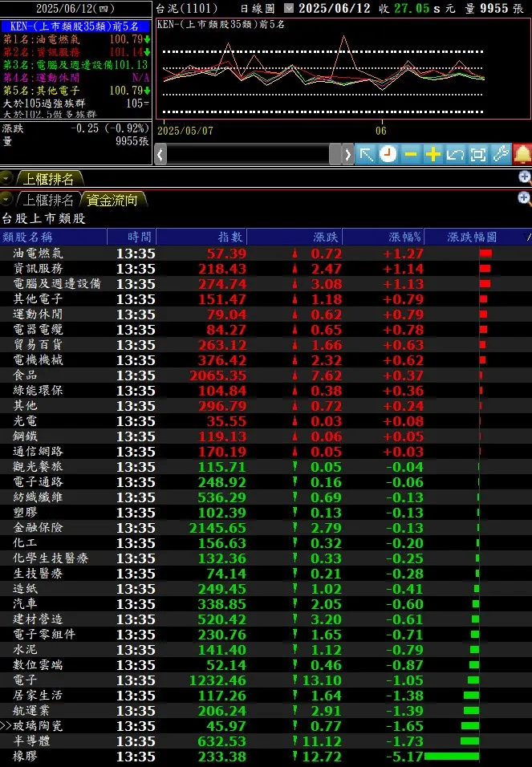Select the 數位雲端 row
Viewport: 532px width, 767px height.
point(266,665)
